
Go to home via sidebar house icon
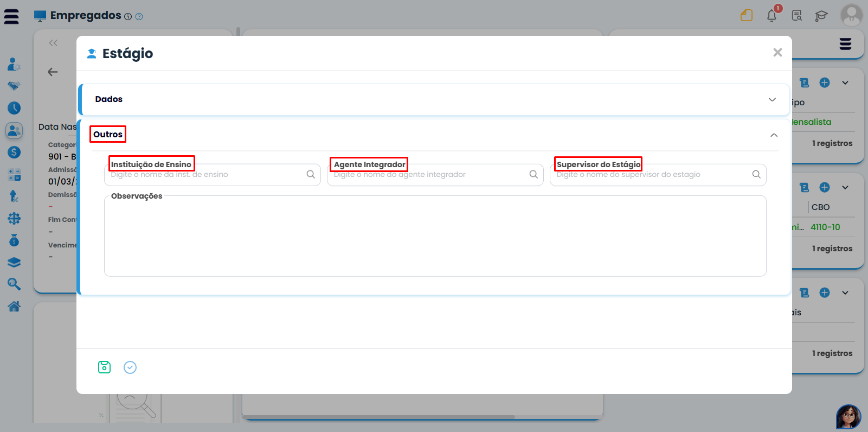[x=14, y=306]
